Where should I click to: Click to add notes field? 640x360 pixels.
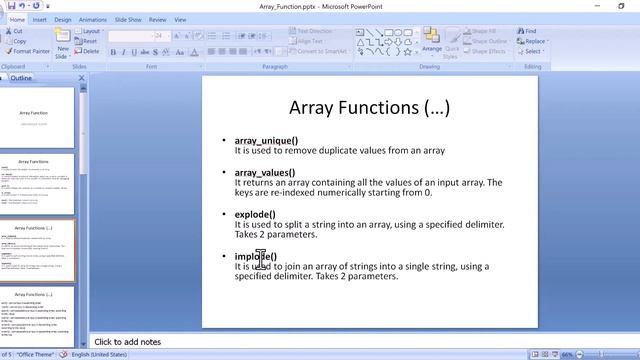pyautogui.click(x=363, y=342)
